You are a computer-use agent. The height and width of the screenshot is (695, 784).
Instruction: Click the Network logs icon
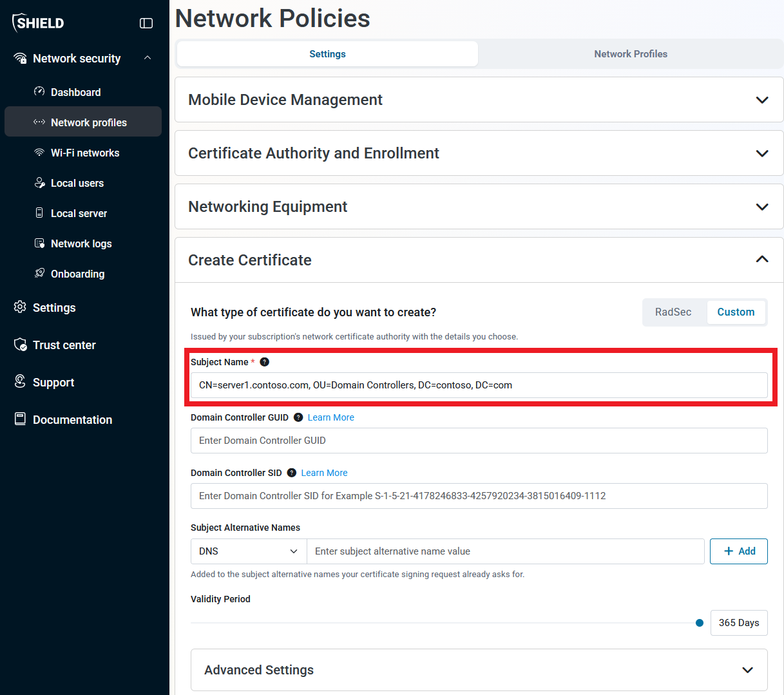pos(39,243)
